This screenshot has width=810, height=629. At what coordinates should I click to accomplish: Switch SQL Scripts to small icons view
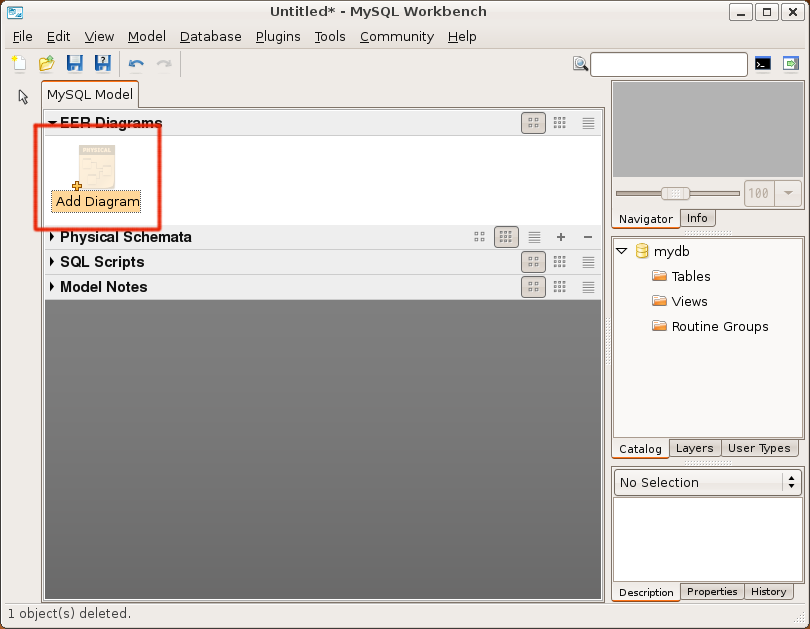click(560, 262)
